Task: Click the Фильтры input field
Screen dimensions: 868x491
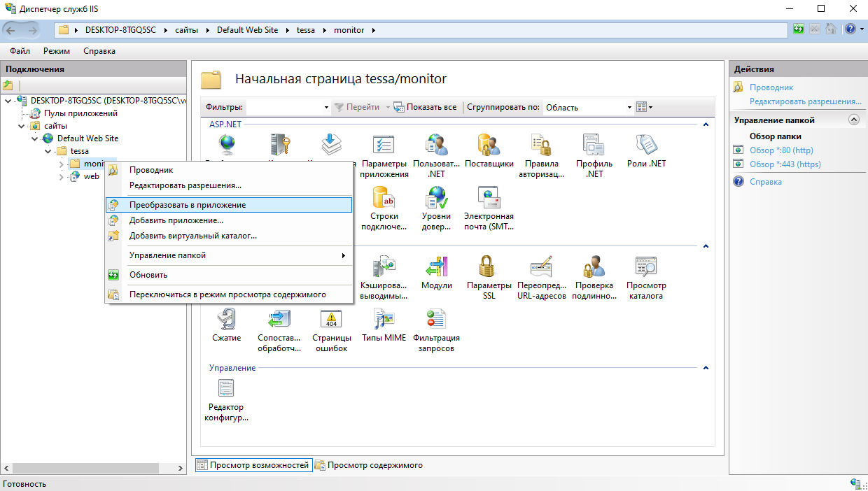Action: click(x=287, y=108)
